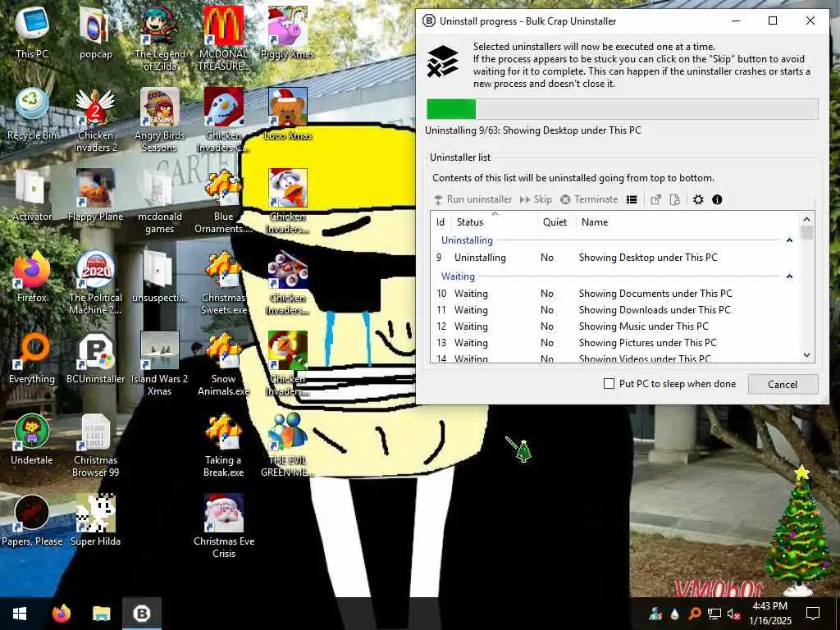
Task: Open Firefox from the taskbar
Action: [x=62, y=614]
